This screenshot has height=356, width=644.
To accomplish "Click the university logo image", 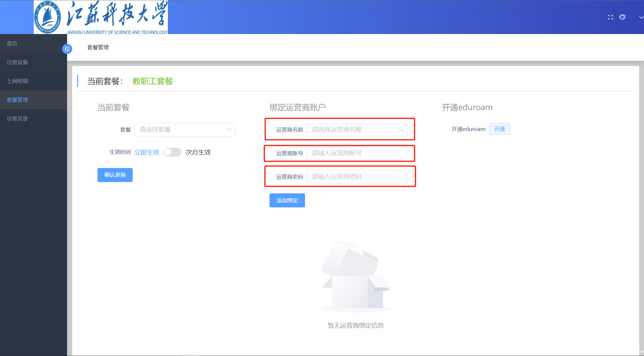I will (x=101, y=17).
